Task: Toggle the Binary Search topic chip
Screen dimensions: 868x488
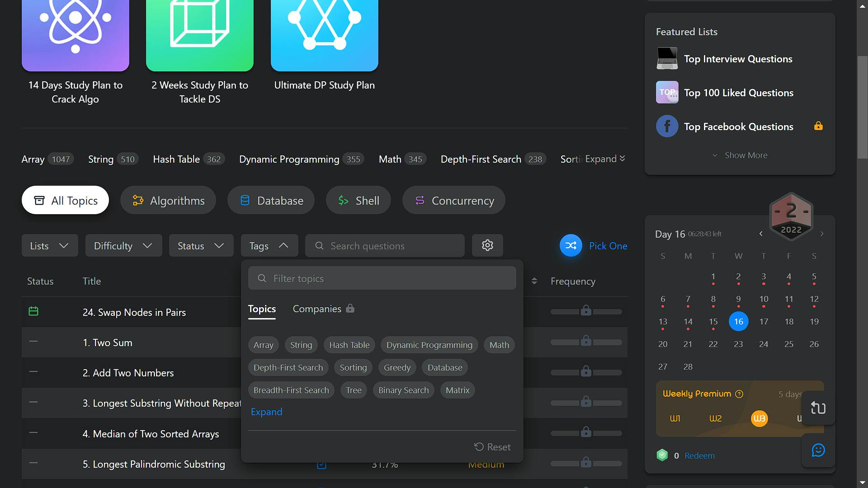Action: pos(404,390)
